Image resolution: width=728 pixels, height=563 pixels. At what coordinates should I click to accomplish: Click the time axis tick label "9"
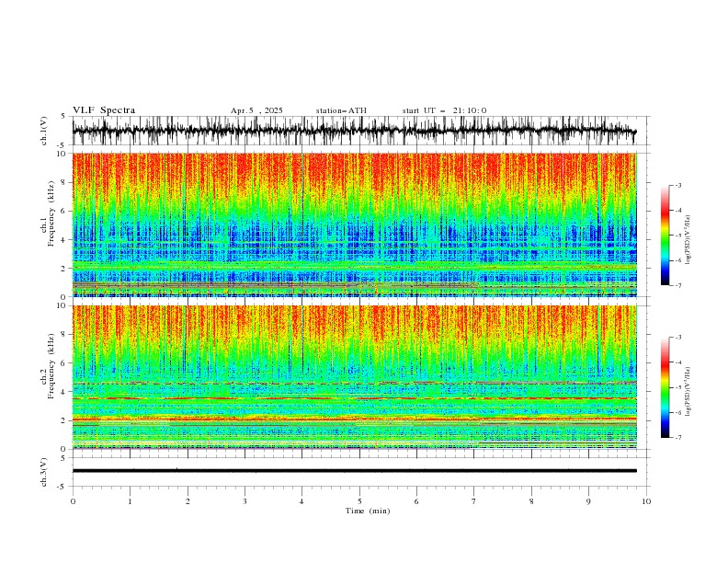tap(588, 501)
